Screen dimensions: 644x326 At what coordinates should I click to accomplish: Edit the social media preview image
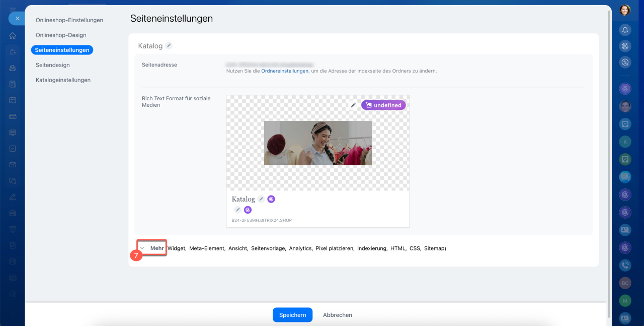pos(354,105)
